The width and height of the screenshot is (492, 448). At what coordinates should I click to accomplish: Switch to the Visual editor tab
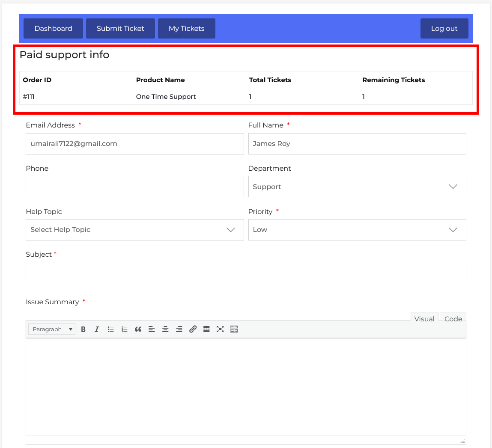pyautogui.click(x=424, y=319)
